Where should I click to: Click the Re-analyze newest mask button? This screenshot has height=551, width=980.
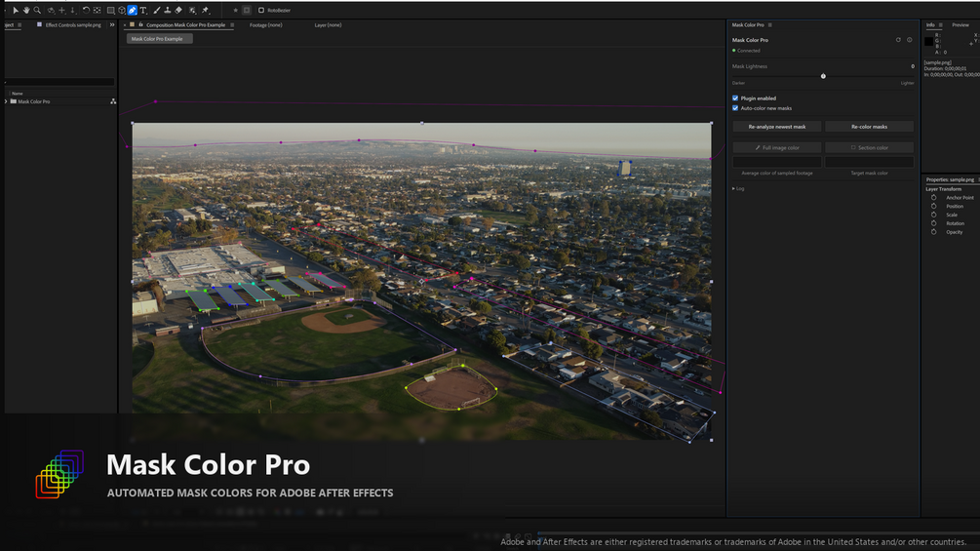(777, 126)
